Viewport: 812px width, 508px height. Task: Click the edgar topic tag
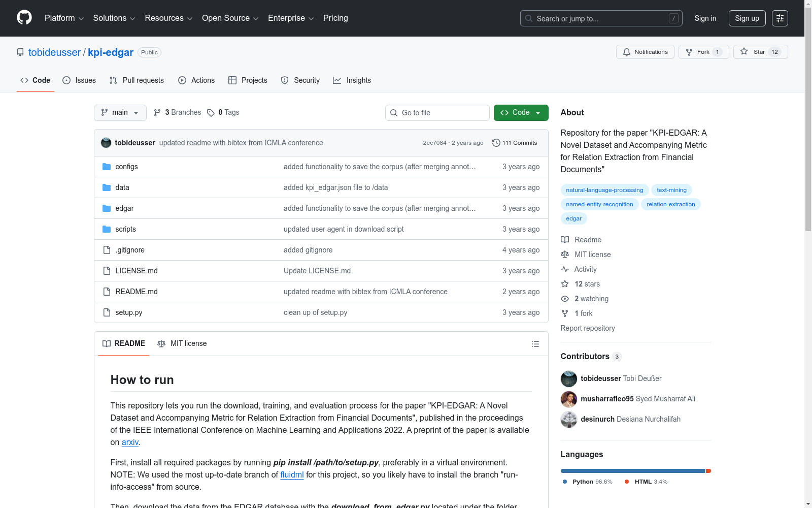(x=574, y=218)
